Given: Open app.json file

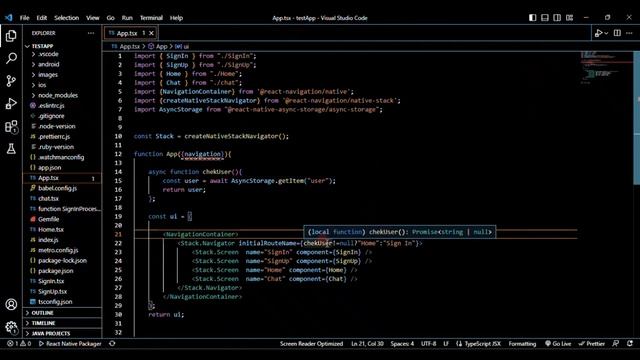Looking at the screenshot, I should [x=49, y=167].
